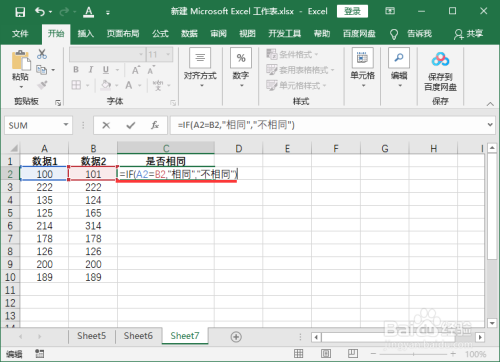Click the fx Insert Function icon
This screenshot has width=500, height=362.
(x=155, y=125)
